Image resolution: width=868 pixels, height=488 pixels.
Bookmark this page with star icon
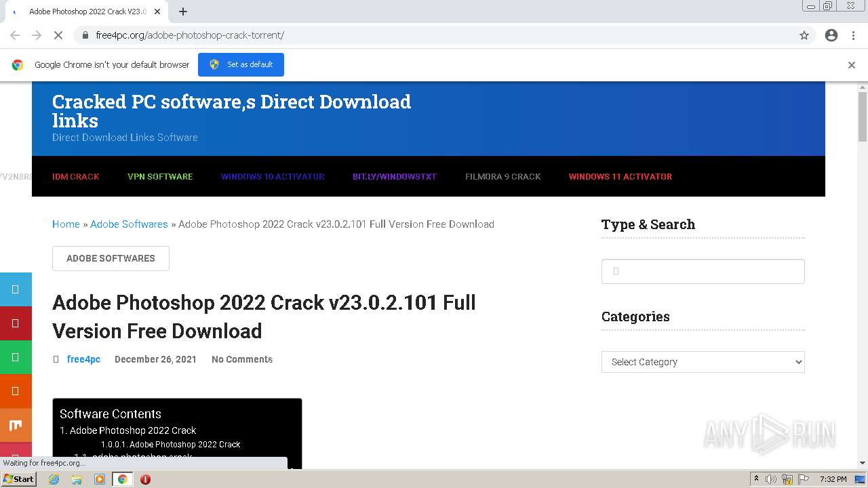click(x=804, y=35)
